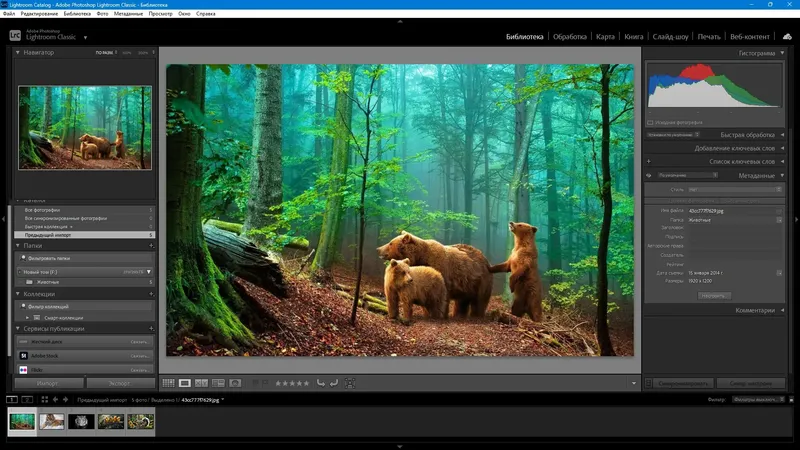Viewport: 800px width, 450px height.
Task: Collapse the Коллекции panel
Action: point(17,294)
